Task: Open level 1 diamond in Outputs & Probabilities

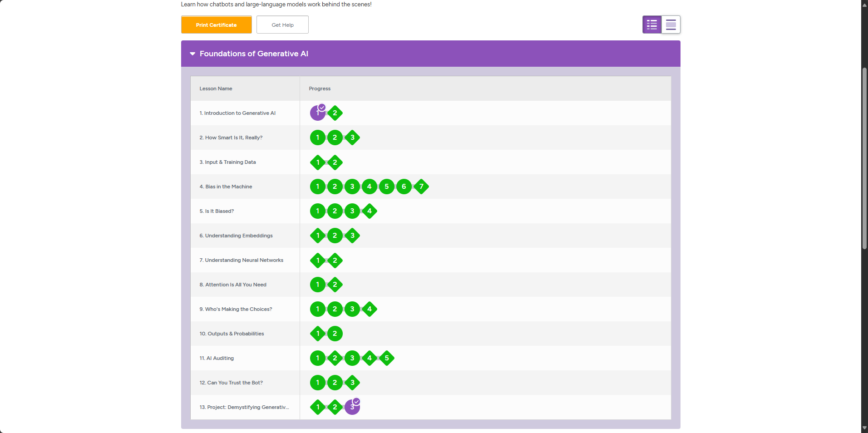Action: [x=318, y=334]
